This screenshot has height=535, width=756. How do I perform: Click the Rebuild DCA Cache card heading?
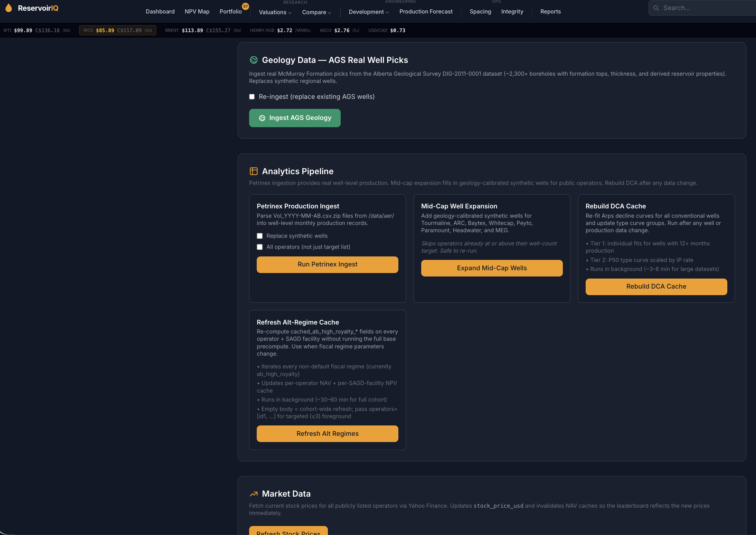[616, 206]
